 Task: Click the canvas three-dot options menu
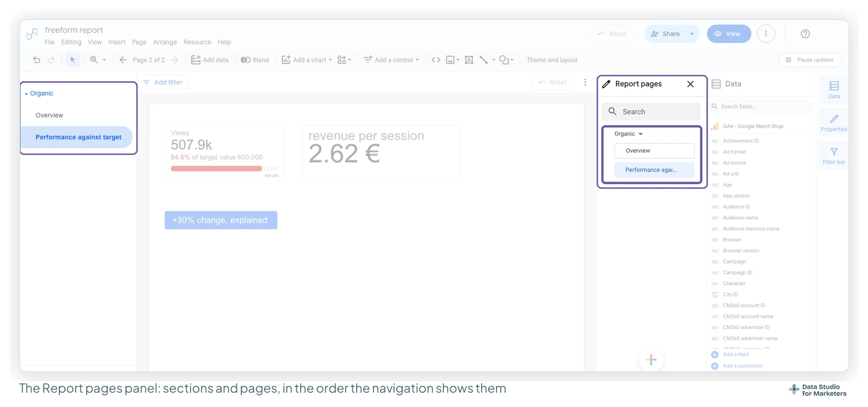[585, 82]
